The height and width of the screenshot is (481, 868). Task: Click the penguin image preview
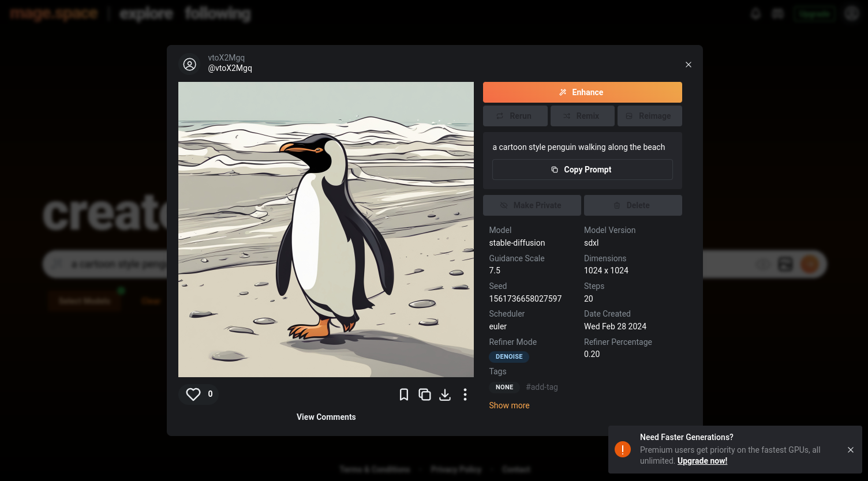click(326, 230)
